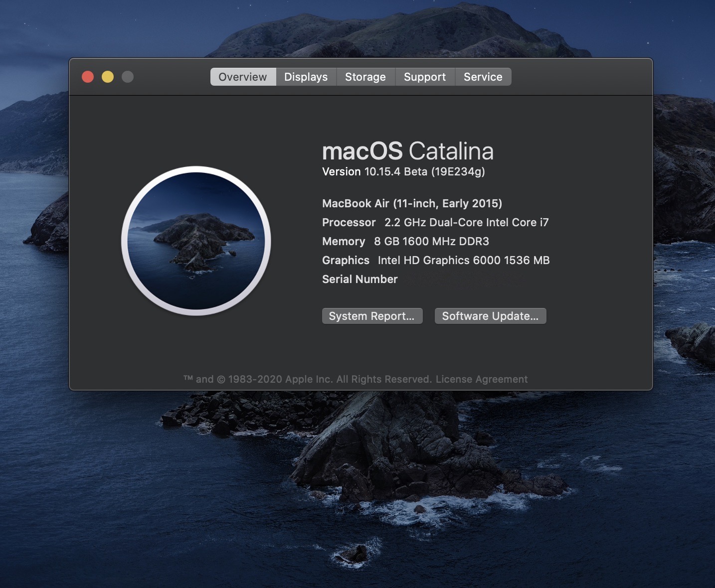Image resolution: width=715 pixels, height=588 pixels.
Task: Minimize window with yellow button
Action: [108, 77]
